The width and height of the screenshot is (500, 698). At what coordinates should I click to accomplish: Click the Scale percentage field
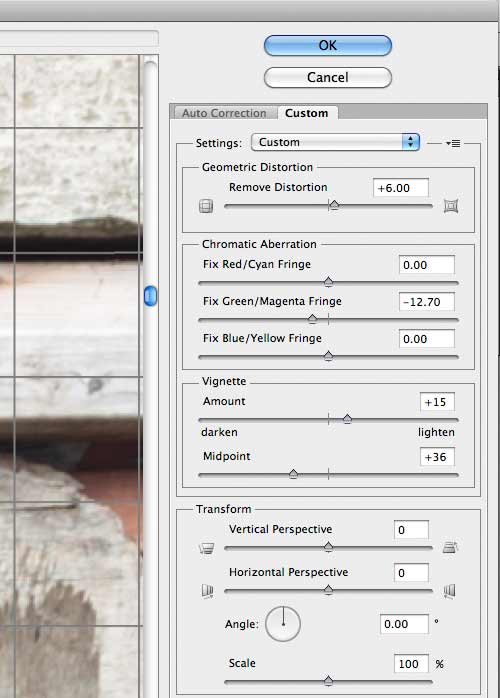point(411,664)
